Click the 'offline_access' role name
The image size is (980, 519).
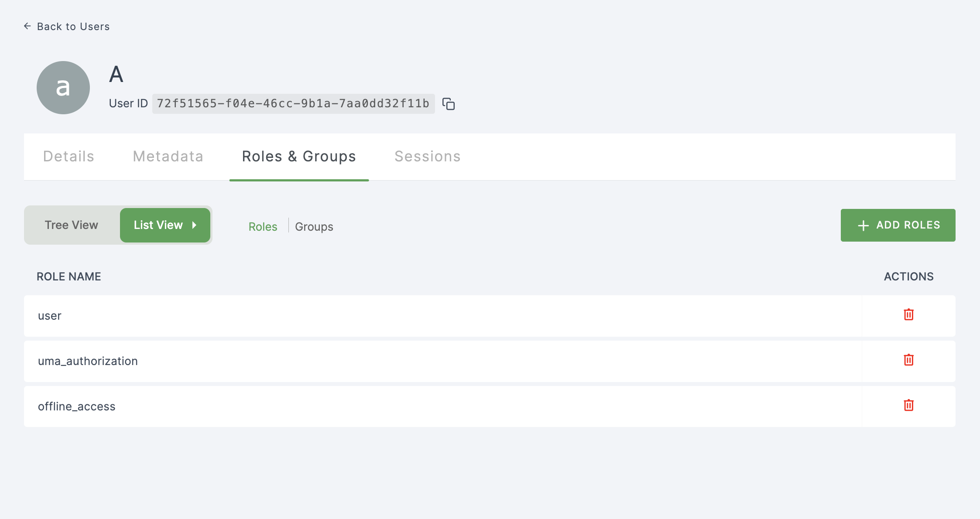(x=77, y=406)
